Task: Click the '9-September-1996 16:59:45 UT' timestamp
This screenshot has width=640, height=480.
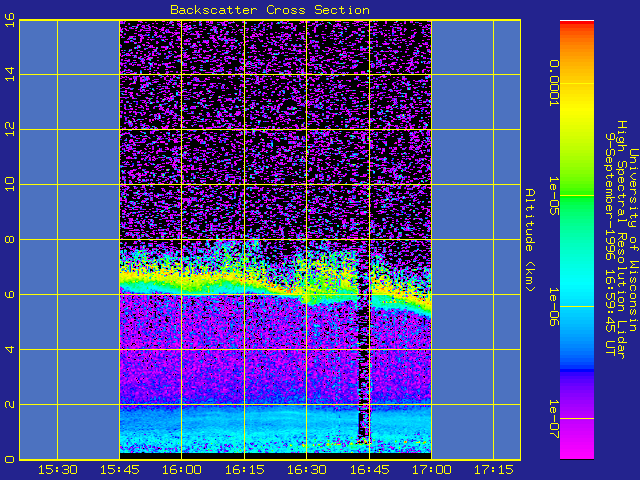Action: [x=610, y=244]
